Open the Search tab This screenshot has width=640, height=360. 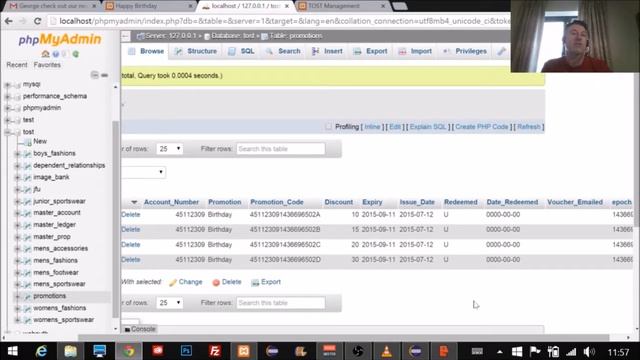[283, 51]
